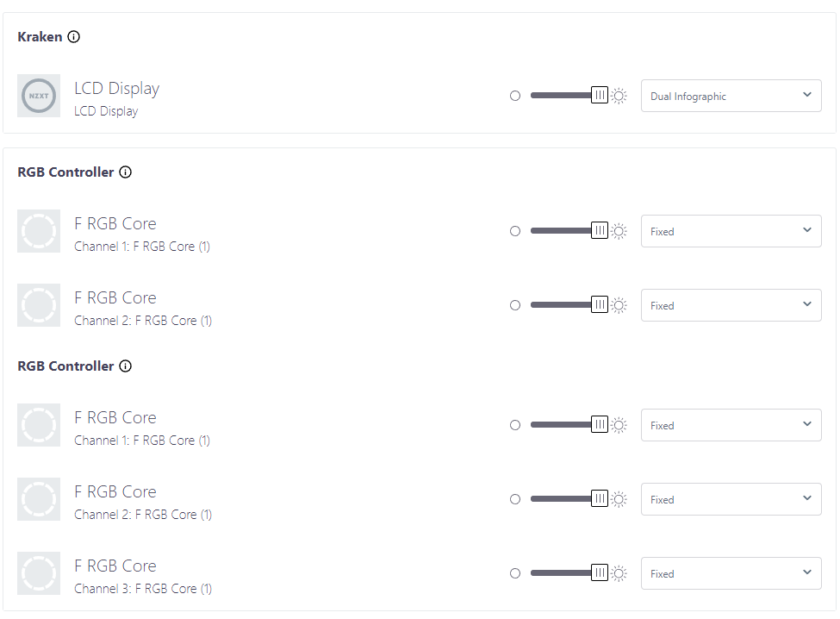Click the (1) link on first controller's Channel 1
The width and height of the screenshot is (840, 619).
tap(205, 247)
